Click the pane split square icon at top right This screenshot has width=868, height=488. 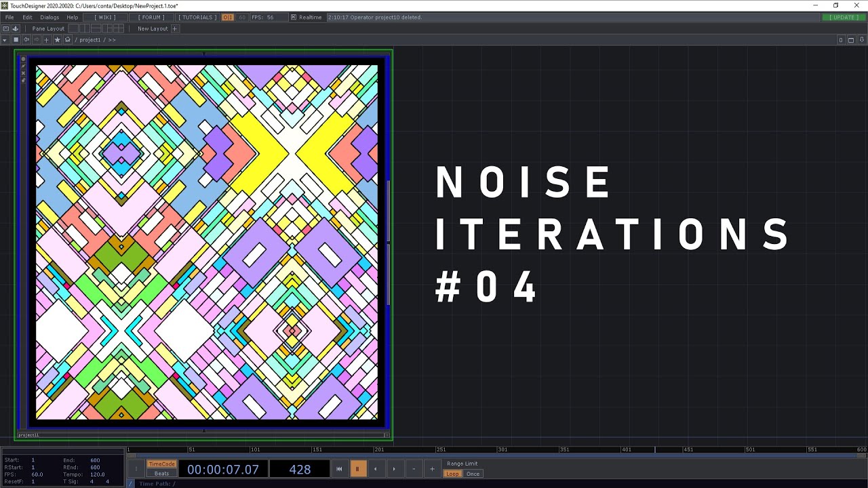(x=841, y=40)
